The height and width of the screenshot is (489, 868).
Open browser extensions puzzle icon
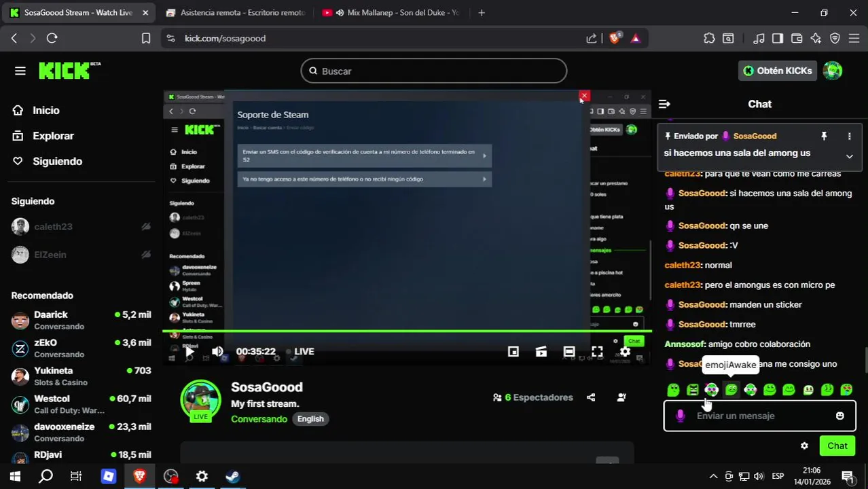click(709, 38)
